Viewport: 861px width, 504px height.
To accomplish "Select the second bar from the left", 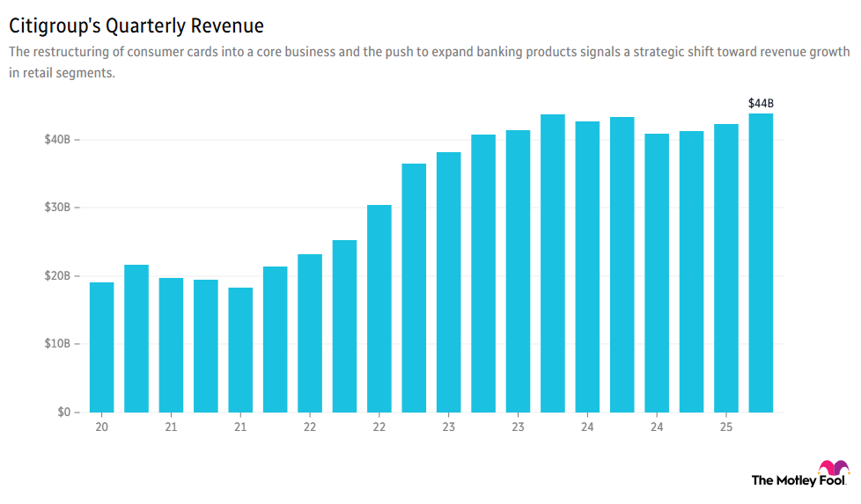I will tap(136, 339).
